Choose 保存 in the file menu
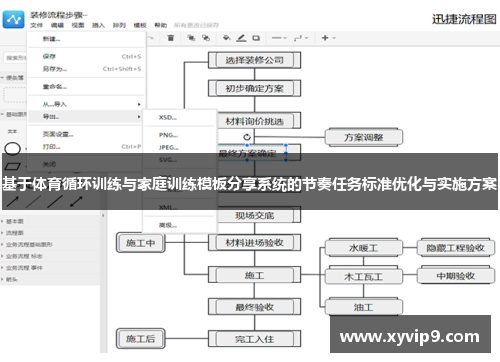 tap(86, 57)
